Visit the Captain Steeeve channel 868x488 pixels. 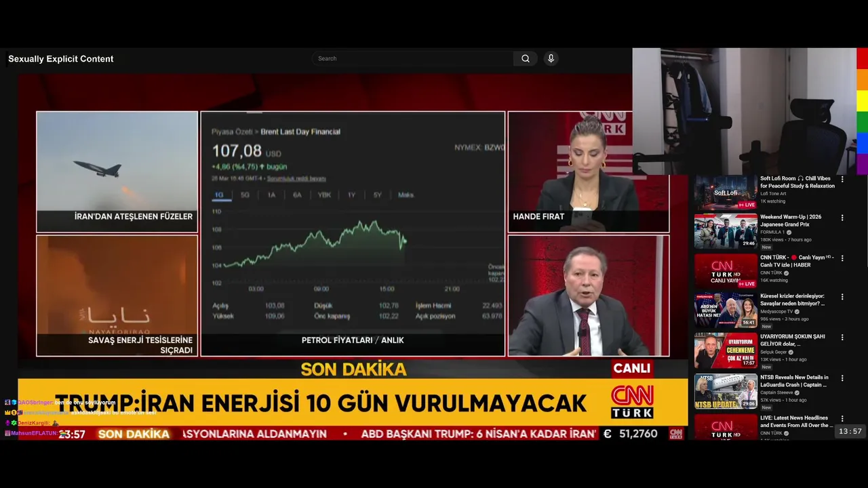(776, 392)
